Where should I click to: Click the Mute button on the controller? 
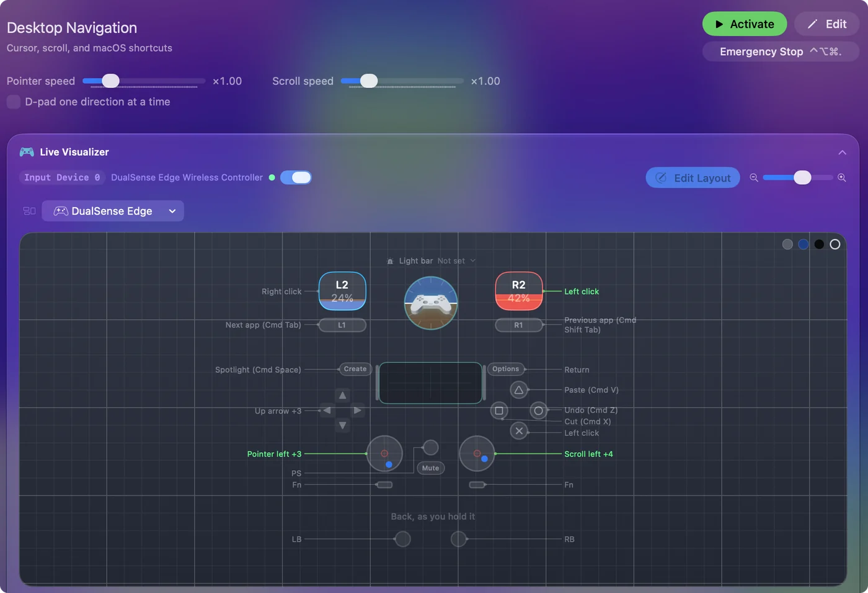pyautogui.click(x=431, y=468)
